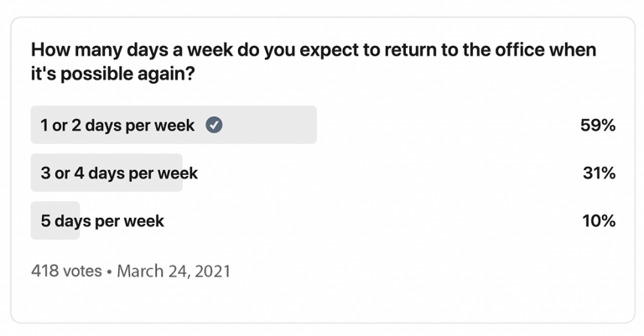Click the poll question heading text
Screen dimensions: 644x336
pos(313,50)
